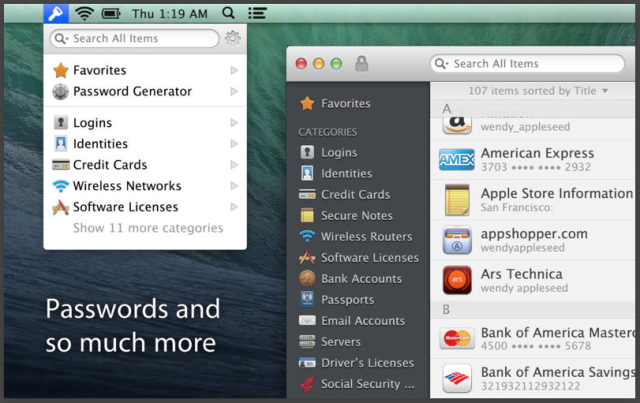Open Notification Center list icon
This screenshot has width=640, height=403.
tap(257, 13)
